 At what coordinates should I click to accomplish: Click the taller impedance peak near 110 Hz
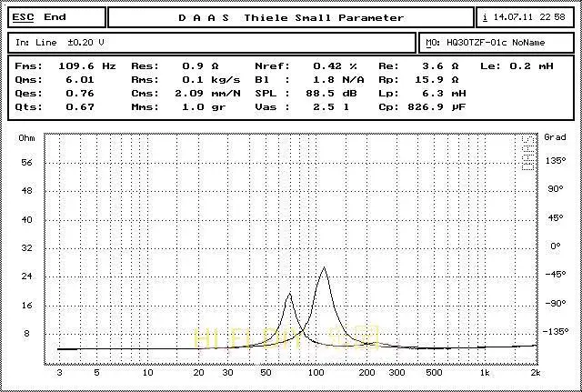tap(325, 268)
